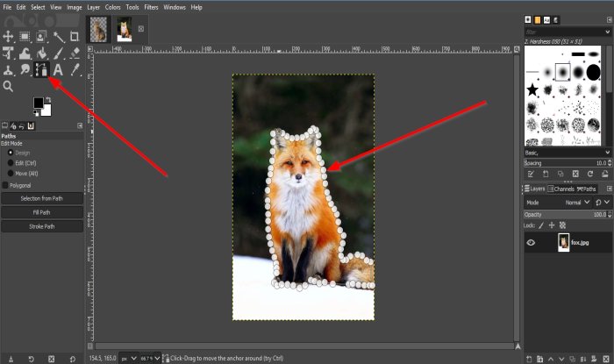Adjust the layer Opacity slider
This screenshot has height=364, width=614.
[x=565, y=215]
